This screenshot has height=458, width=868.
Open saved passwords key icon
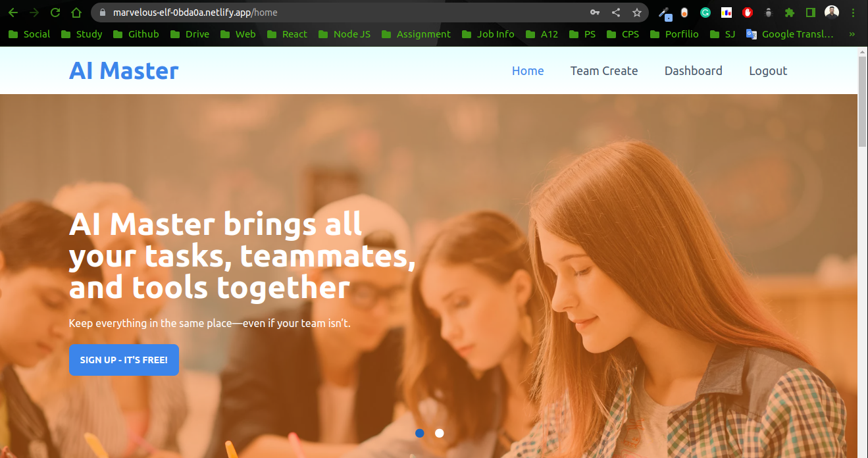point(595,13)
